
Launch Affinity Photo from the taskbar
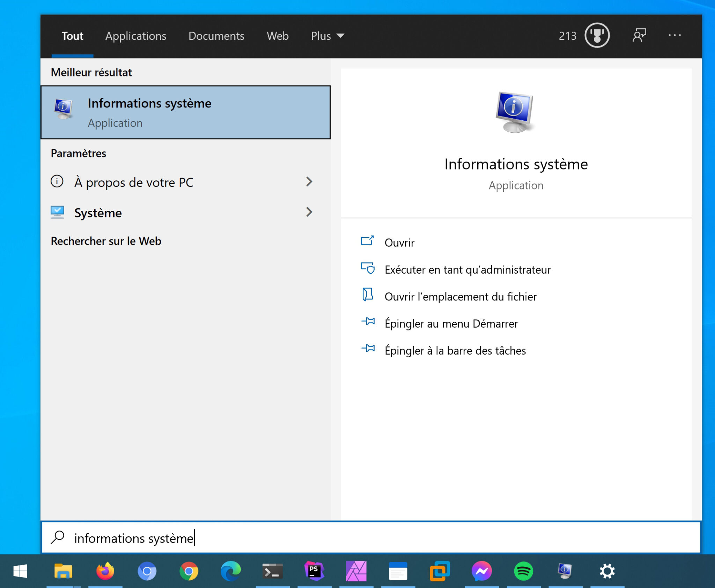[356, 571]
